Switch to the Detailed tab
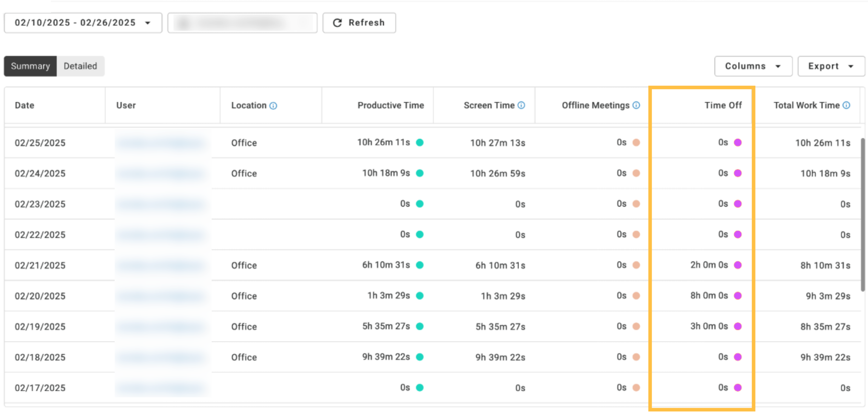Image resolution: width=868 pixels, height=415 pixels. coord(80,66)
